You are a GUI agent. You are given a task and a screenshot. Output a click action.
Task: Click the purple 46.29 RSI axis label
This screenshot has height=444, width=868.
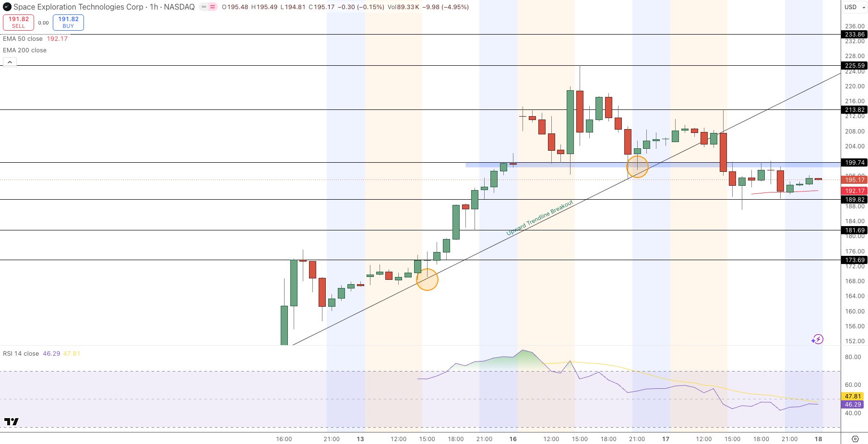pyautogui.click(x=853, y=405)
